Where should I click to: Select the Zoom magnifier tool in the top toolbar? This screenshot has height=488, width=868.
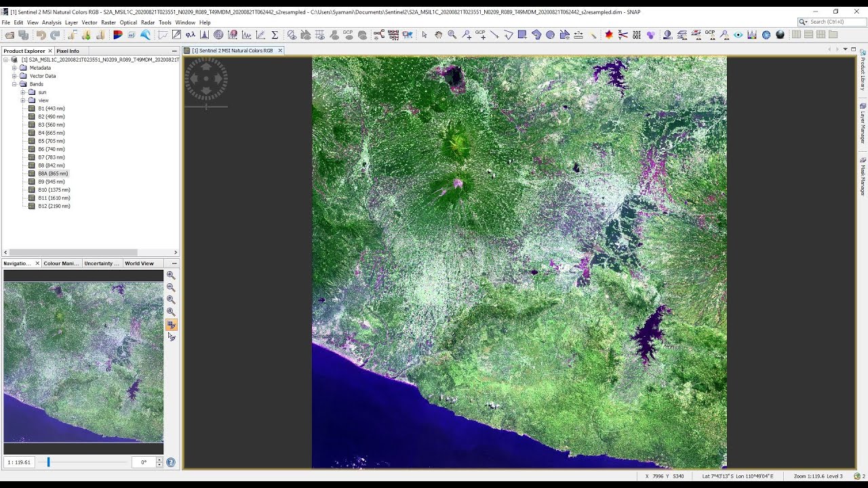pyautogui.click(x=452, y=35)
